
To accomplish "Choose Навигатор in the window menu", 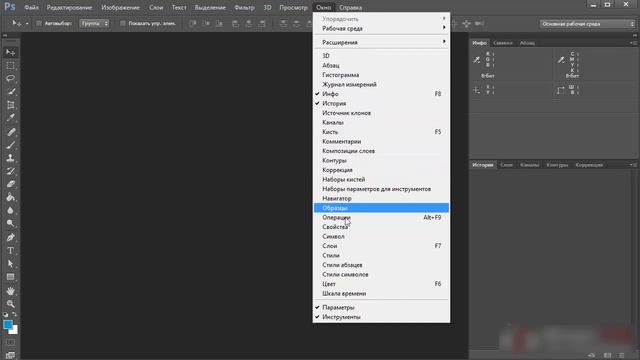I will (381, 198).
